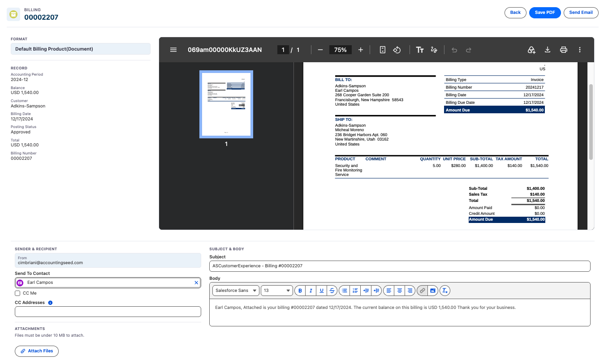Insert a numbered list in the body
Image resolution: width=604 pixels, height=364 pixels.
pyautogui.click(x=355, y=291)
